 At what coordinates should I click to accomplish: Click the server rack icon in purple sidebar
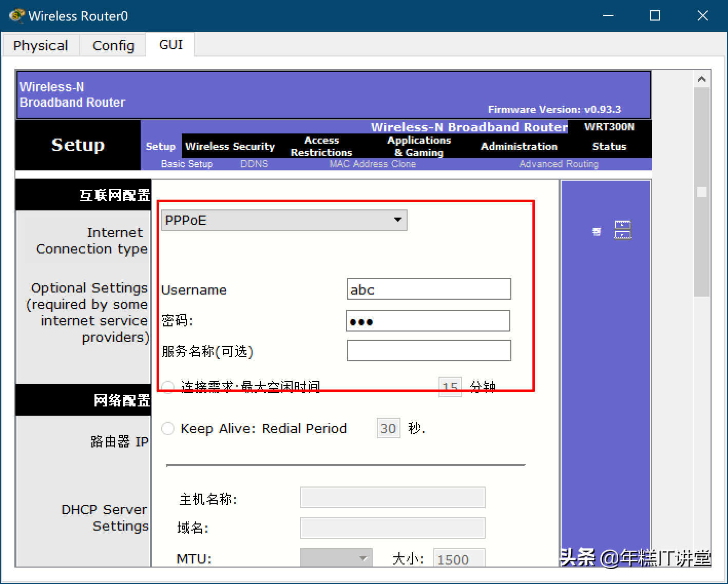point(623,230)
